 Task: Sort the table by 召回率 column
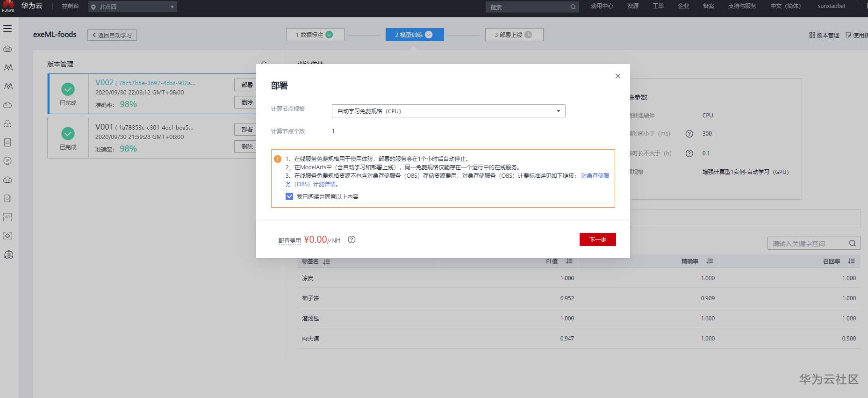pyautogui.click(x=851, y=261)
